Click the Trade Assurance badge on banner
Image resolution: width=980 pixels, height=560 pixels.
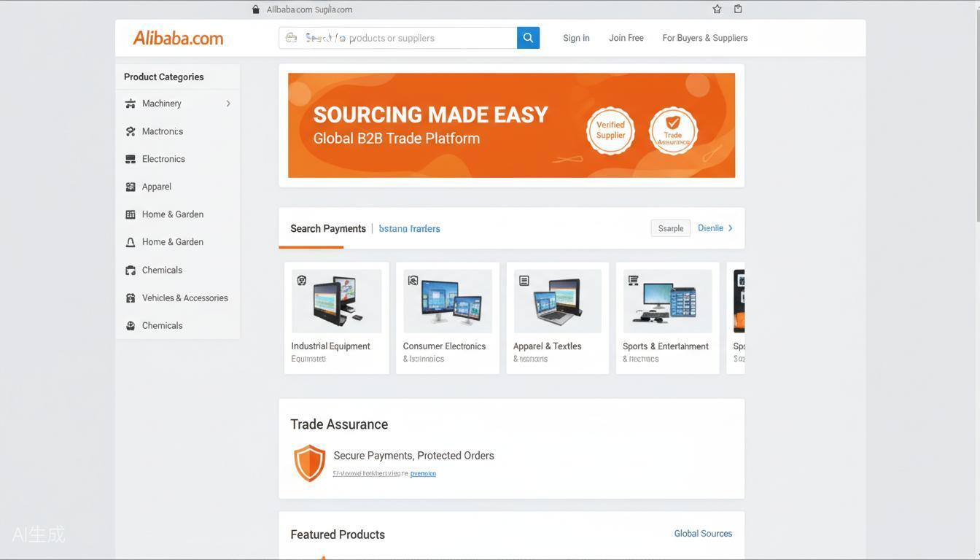[673, 131]
